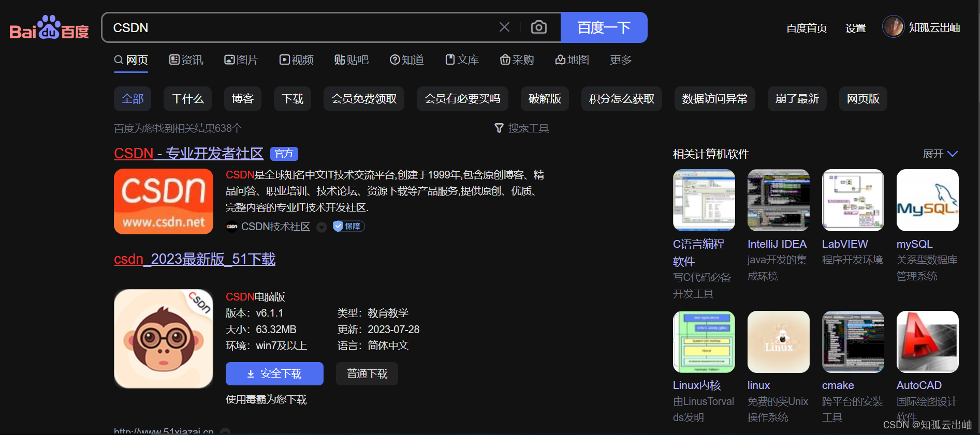Open the Linux内核 link
The width and height of the screenshot is (980, 435).
pos(697,385)
